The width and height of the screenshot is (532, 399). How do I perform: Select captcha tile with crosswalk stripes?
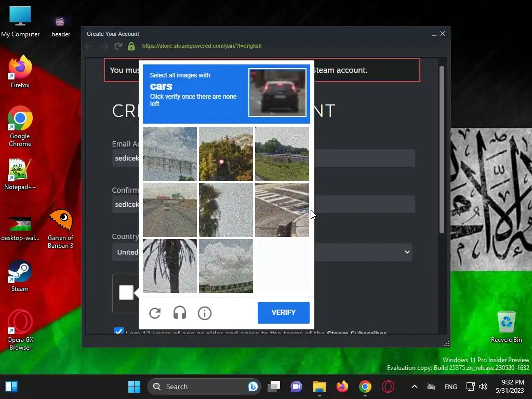[282, 210]
